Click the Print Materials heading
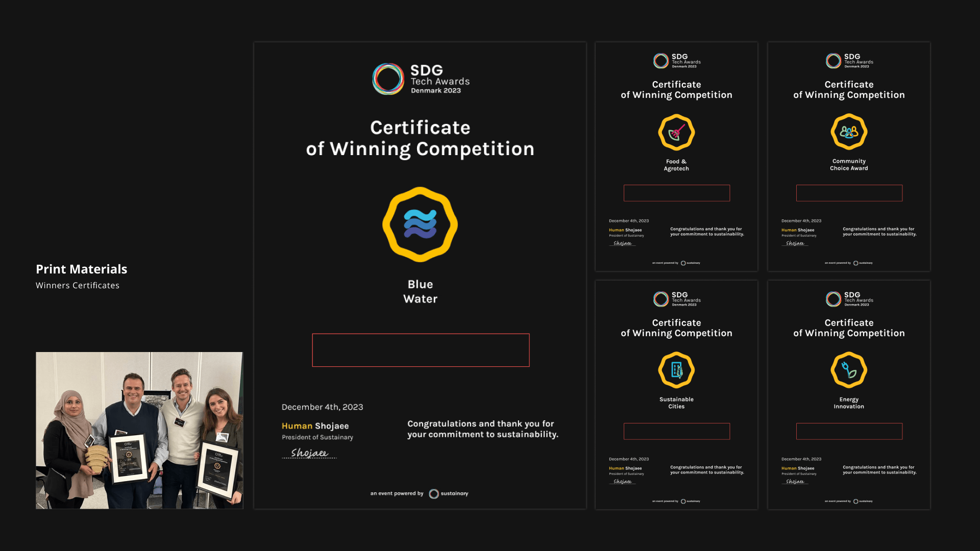Image resolution: width=980 pixels, height=551 pixels. pyautogui.click(x=82, y=269)
